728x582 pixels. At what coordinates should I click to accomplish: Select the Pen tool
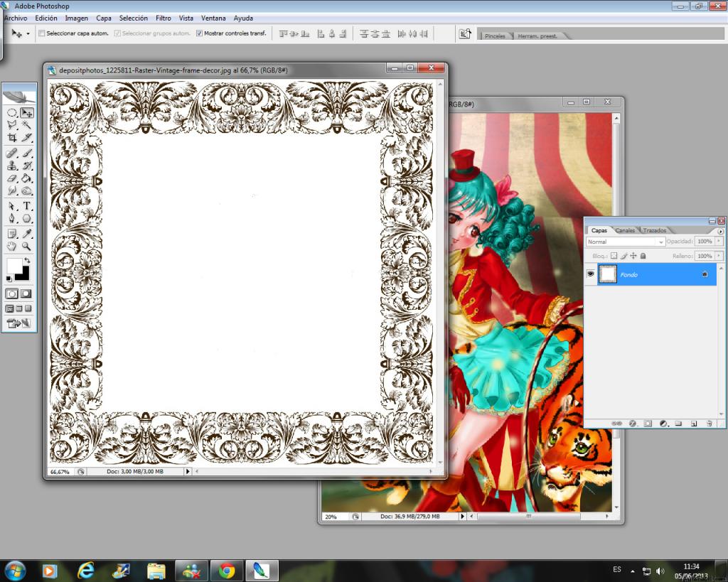(x=12, y=219)
